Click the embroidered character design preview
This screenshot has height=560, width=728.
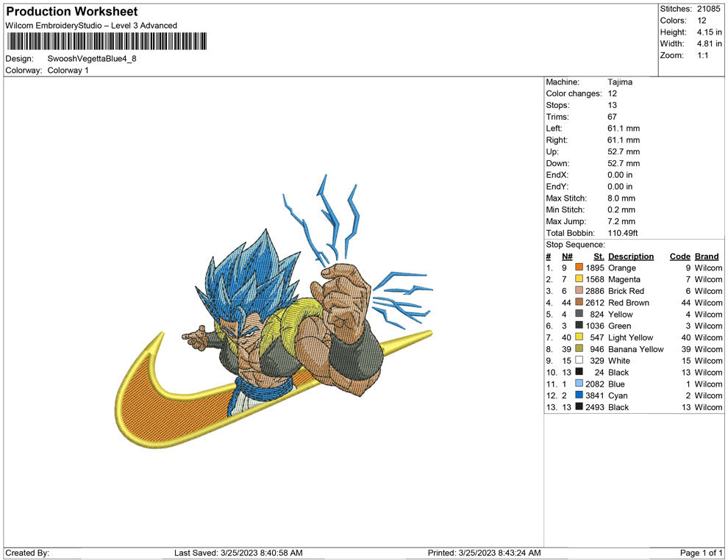274,312
